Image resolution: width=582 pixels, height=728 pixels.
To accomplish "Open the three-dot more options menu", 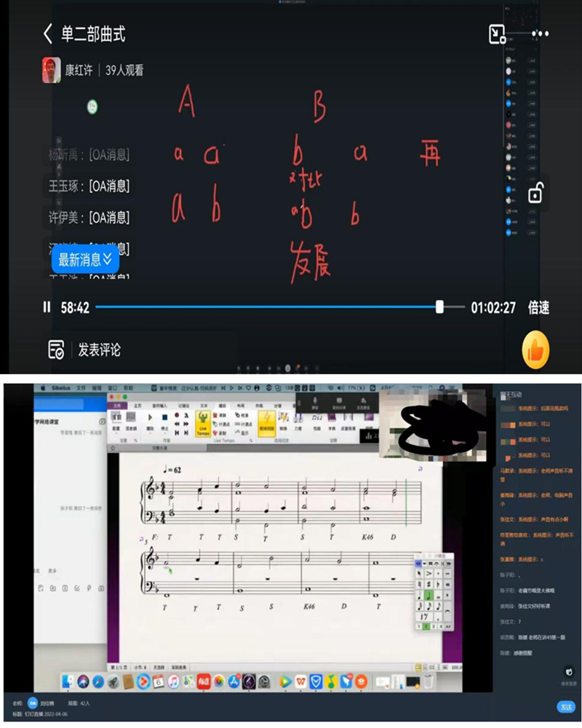I will pos(540,33).
